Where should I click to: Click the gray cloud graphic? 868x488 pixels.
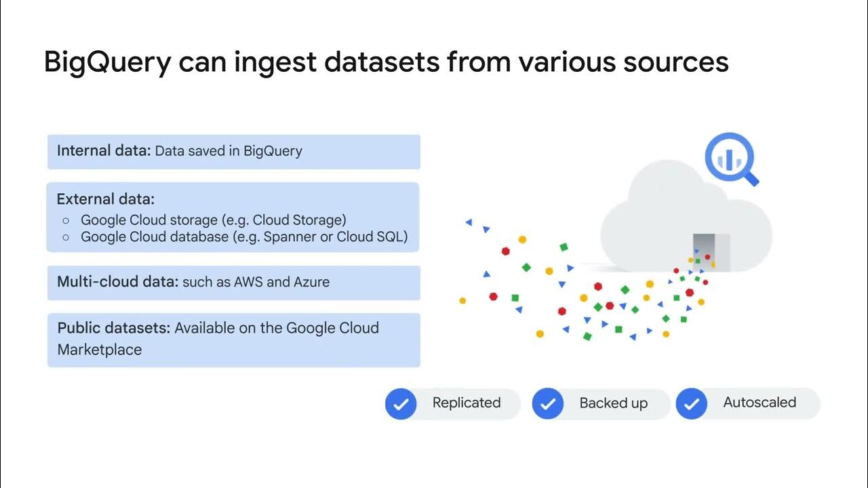[686, 216]
